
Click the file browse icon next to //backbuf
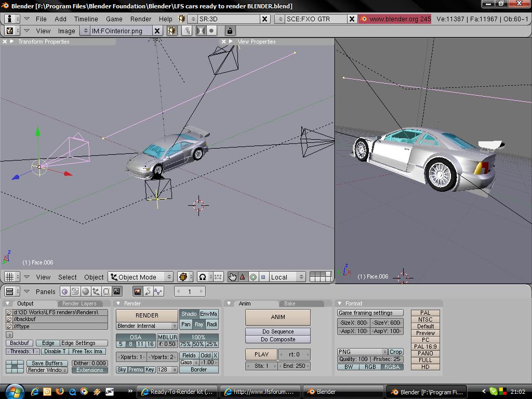[9, 320]
